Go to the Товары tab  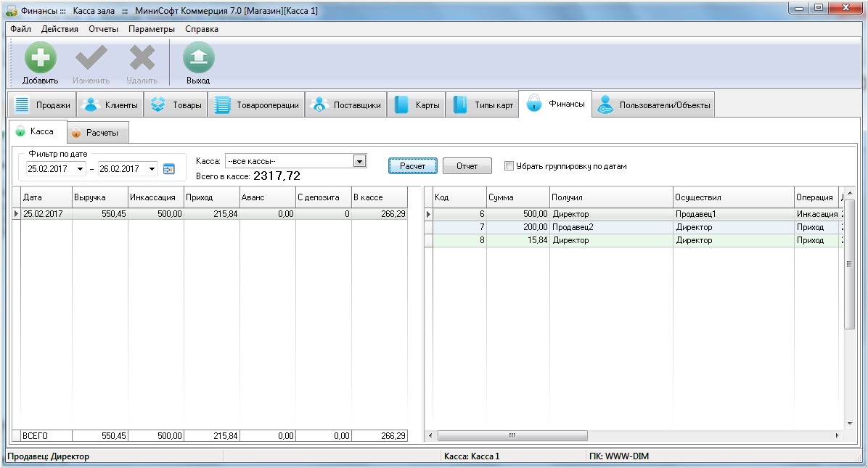point(177,105)
